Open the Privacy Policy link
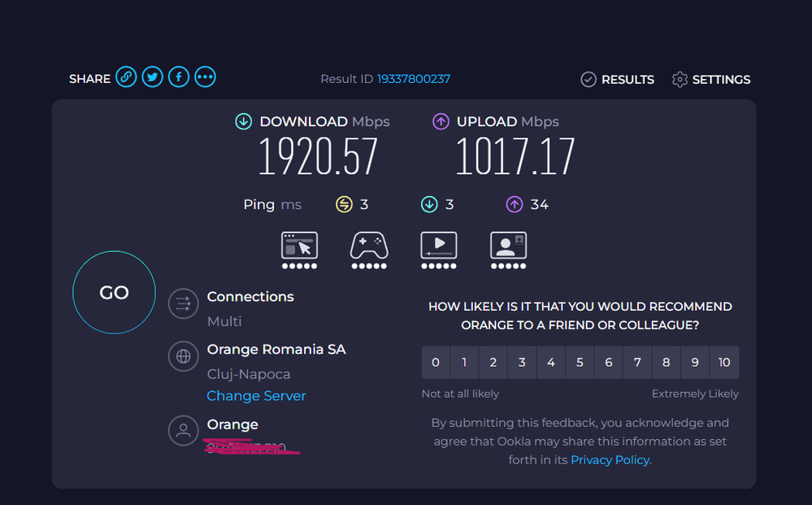Image resolution: width=812 pixels, height=505 pixels. 610,460
